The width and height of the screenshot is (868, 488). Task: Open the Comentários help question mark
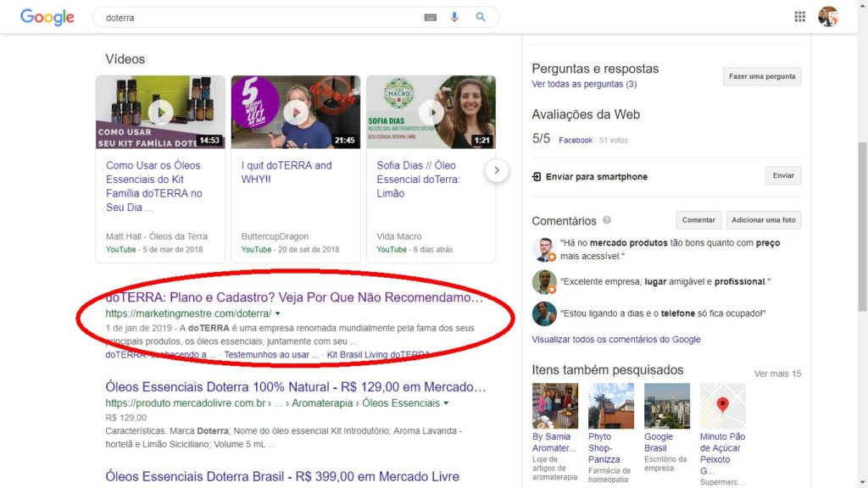point(607,220)
